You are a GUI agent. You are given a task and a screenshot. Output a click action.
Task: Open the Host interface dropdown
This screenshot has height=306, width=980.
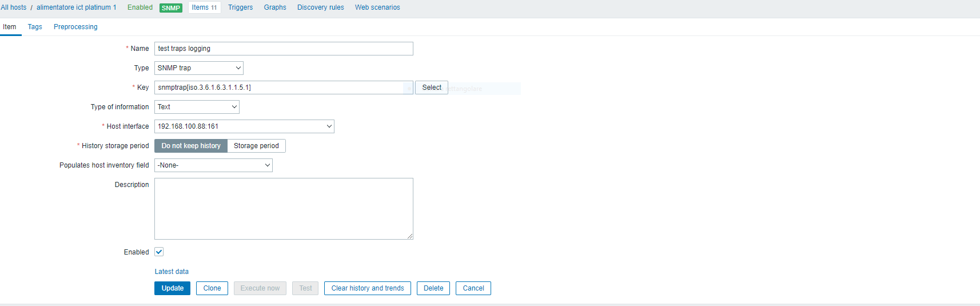[244, 126]
